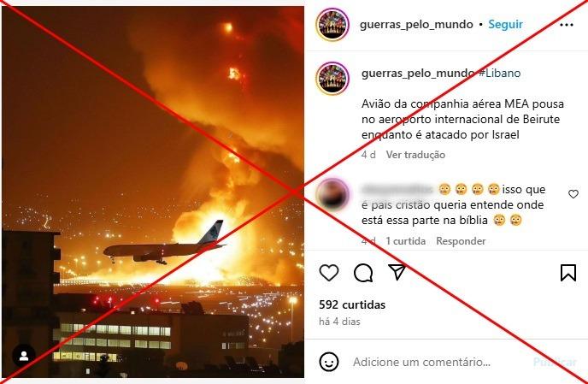View the 592 curtidas list
This screenshot has height=384, width=588.
[352, 304]
